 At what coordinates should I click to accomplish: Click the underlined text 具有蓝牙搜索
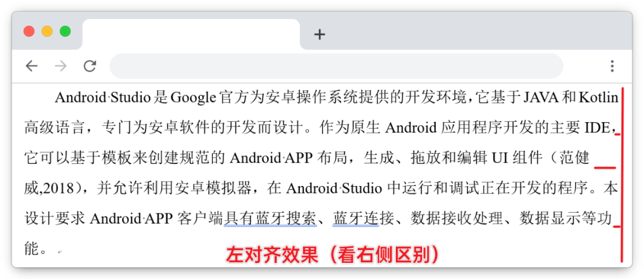pos(270,219)
